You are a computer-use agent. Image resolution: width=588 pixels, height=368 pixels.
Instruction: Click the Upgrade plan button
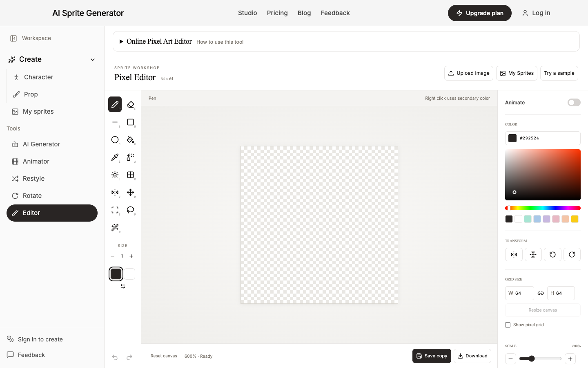(x=480, y=13)
